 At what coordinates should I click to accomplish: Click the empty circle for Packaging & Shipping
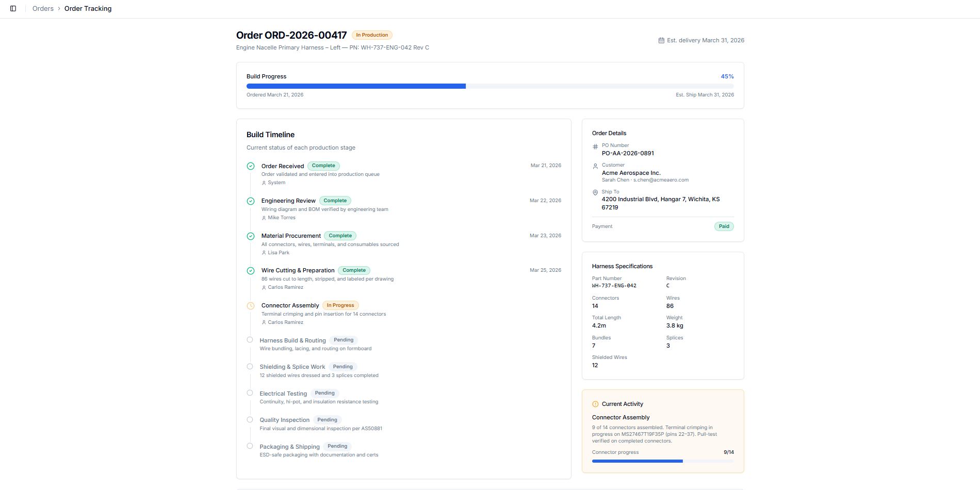250,446
